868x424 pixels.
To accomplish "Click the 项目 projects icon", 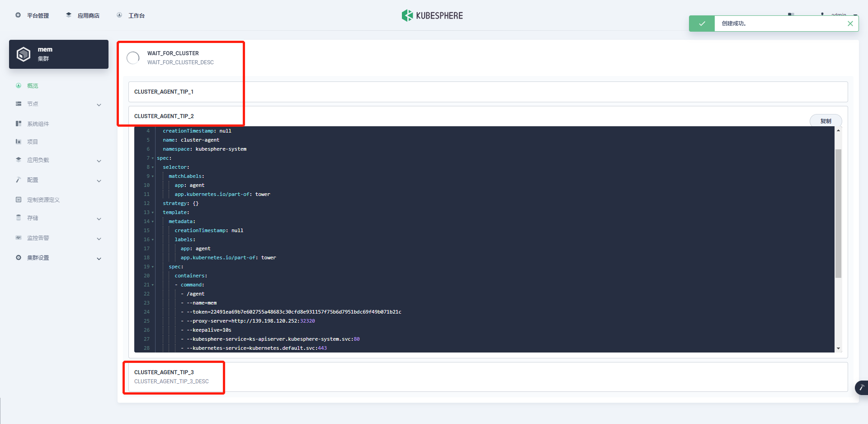I will click(19, 142).
